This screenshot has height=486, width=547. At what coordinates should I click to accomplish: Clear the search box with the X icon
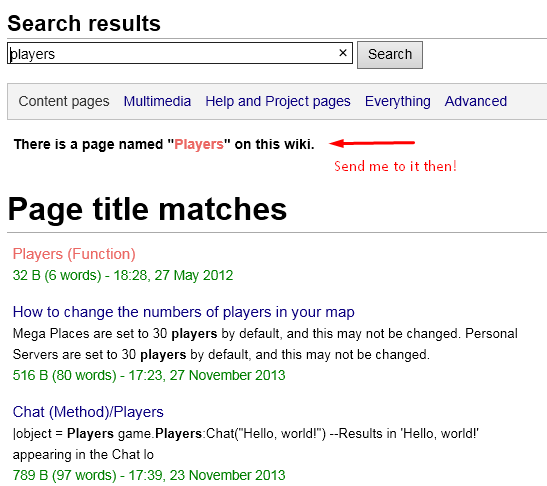pos(343,53)
